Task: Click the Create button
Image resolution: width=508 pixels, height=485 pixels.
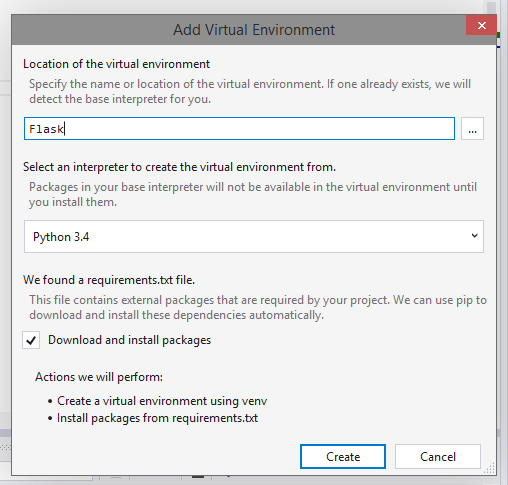Action: [343, 456]
